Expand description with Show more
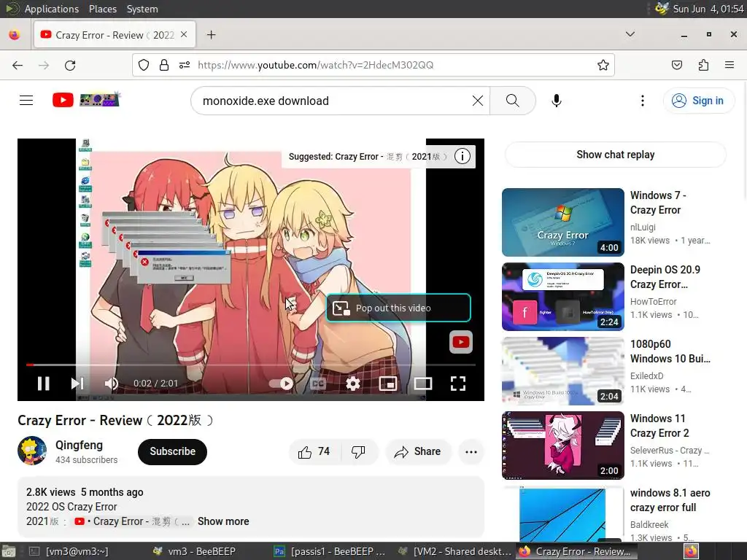The height and width of the screenshot is (560, 747). point(223,521)
